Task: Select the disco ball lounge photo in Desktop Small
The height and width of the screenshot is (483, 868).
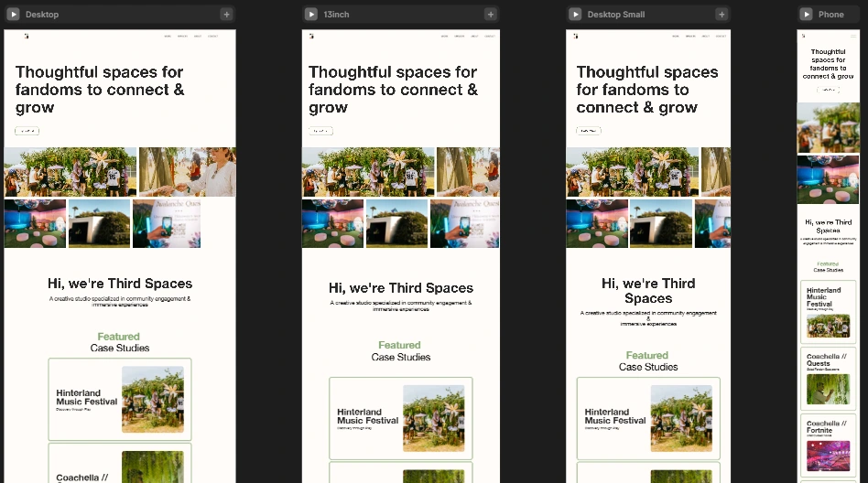Action: coord(597,223)
